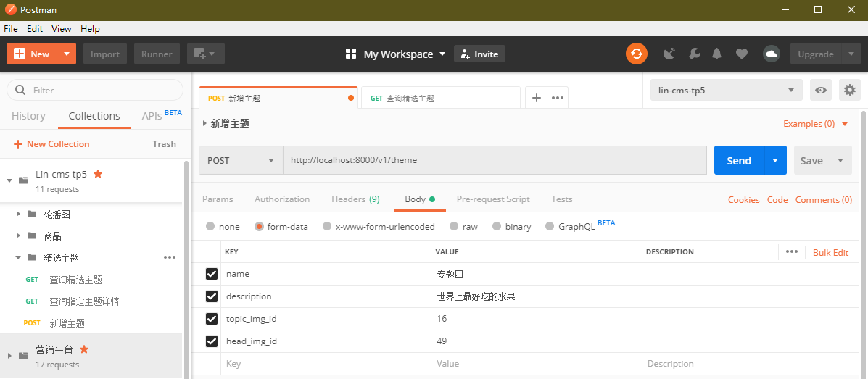Click the Postman logo in title bar

point(10,9)
